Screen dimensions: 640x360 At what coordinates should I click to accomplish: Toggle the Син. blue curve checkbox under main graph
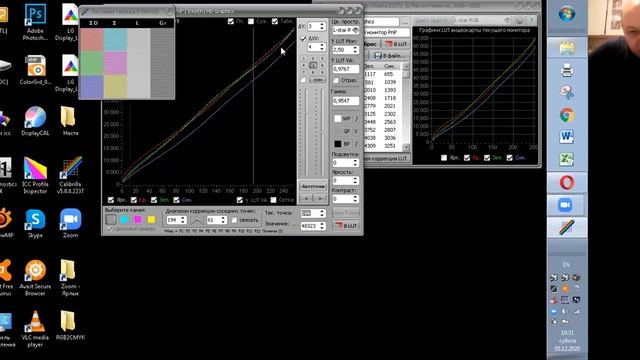point(176,200)
